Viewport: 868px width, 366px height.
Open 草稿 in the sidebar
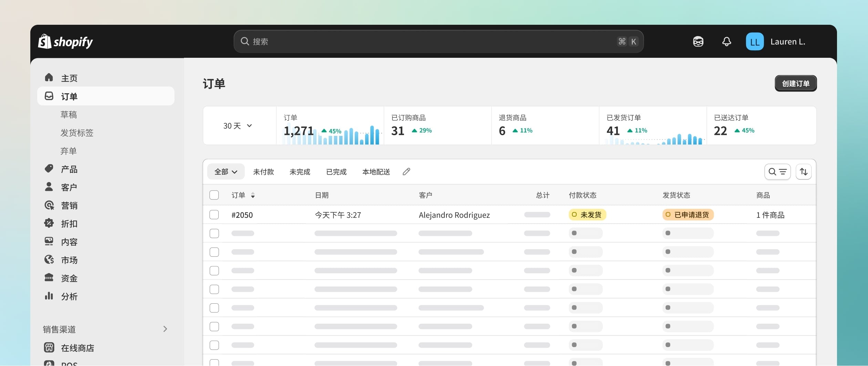(69, 115)
